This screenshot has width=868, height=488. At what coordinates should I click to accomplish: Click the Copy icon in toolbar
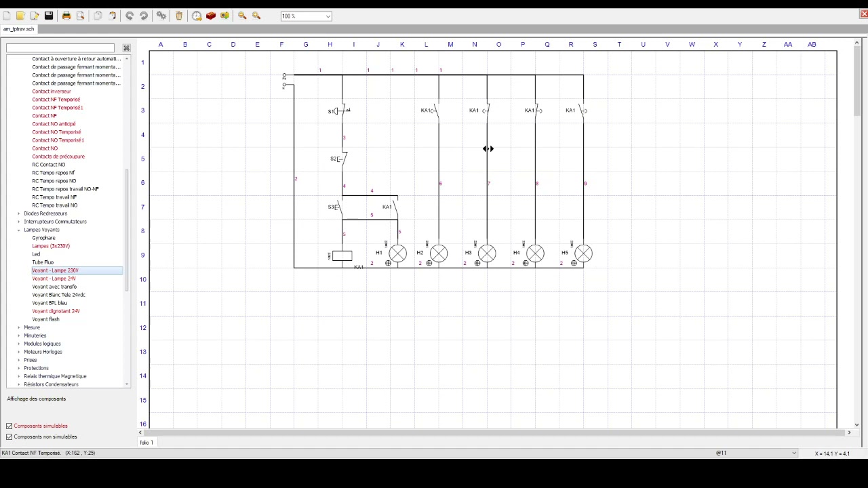coord(98,16)
